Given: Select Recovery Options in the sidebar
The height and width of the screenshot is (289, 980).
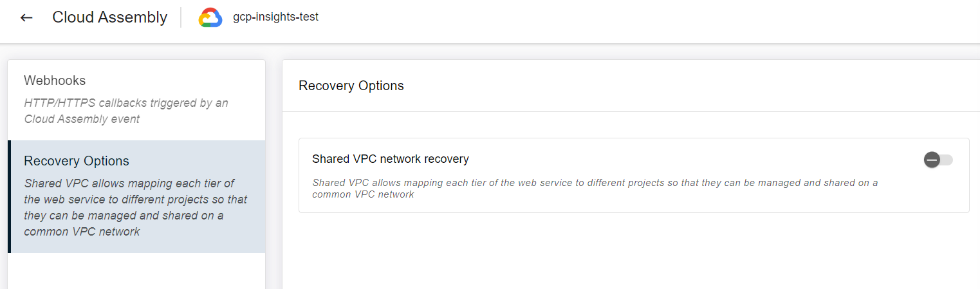Looking at the screenshot, I should pos(77,161).
